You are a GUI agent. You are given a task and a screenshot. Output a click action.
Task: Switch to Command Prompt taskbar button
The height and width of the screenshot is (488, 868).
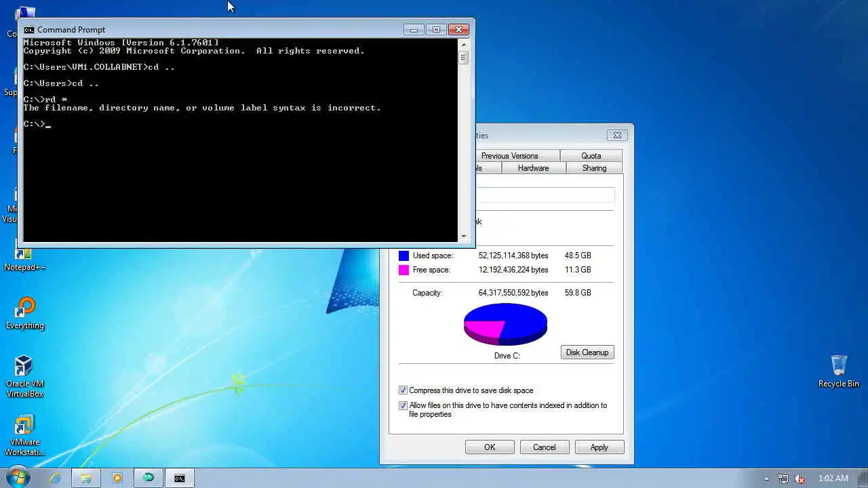point(180,478)
